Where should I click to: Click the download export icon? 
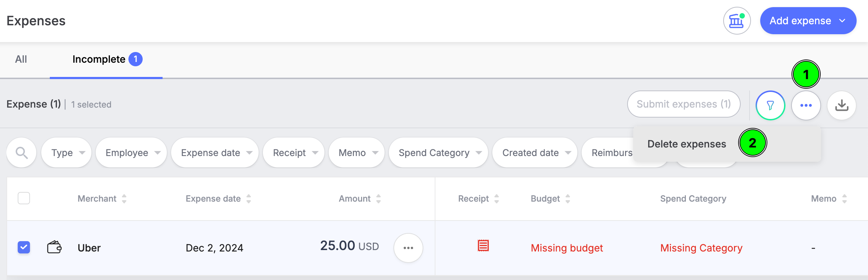tap(842, 105)
